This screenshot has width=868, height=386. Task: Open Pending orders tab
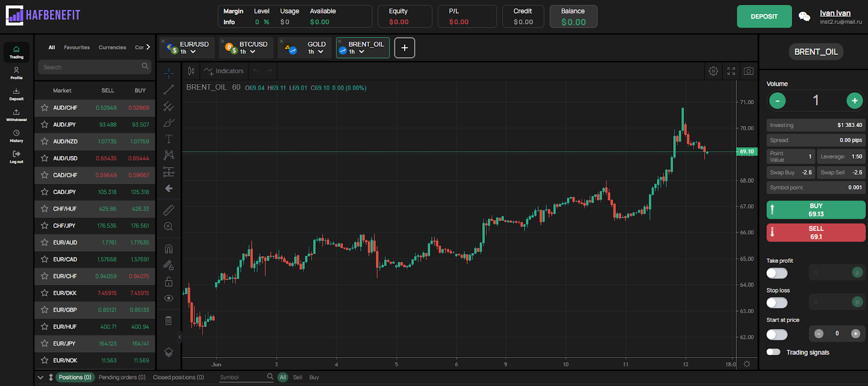click(x=122, y=377)
